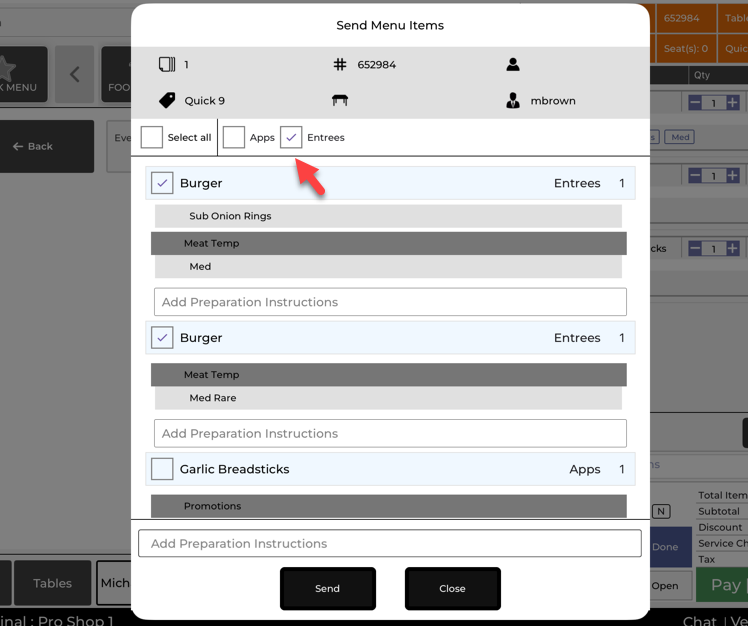Viewport: 748px width, 626px height.
Task: Uncheck the second Burger item
Action: tap(162, 338)
